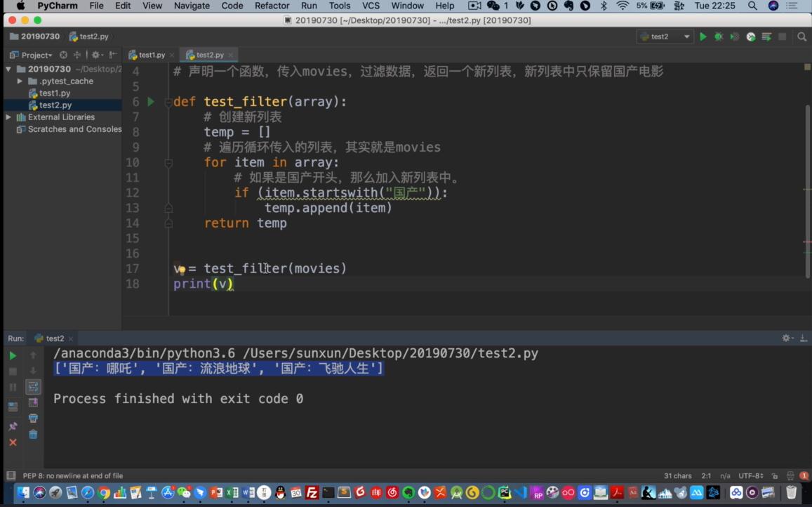Fold the for loop at line 10
This screenshot has width=812, height=507.
pos(168,163)
